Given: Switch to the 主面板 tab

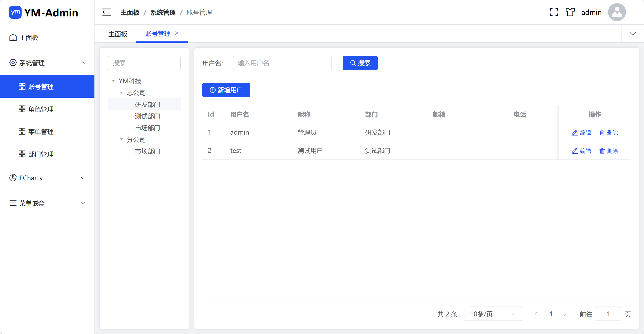Looking at the screenshot, I should (118, 34).
